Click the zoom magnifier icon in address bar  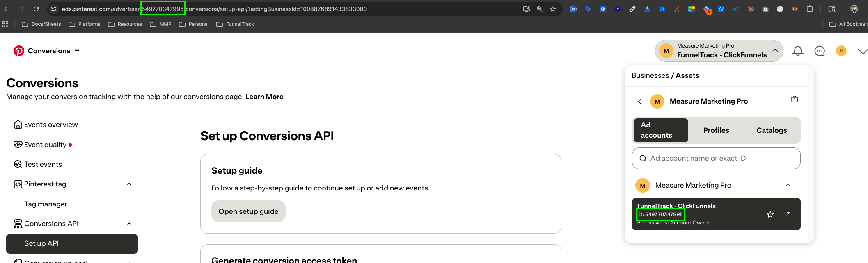click(x=540, y=9)
